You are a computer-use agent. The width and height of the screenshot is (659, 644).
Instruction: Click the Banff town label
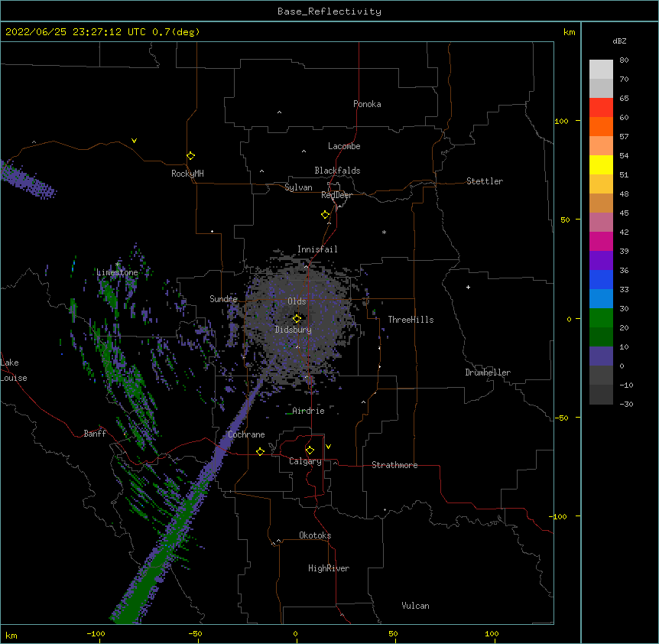click(95, 434)
